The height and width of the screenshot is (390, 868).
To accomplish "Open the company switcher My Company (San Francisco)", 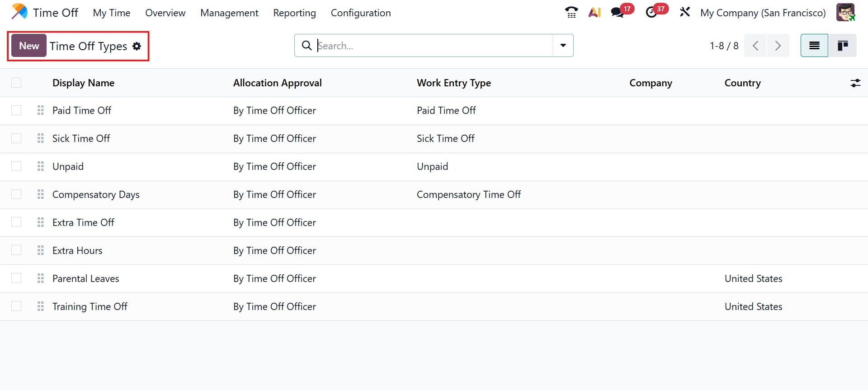I will pyautogui.click(x=763, y=13).
